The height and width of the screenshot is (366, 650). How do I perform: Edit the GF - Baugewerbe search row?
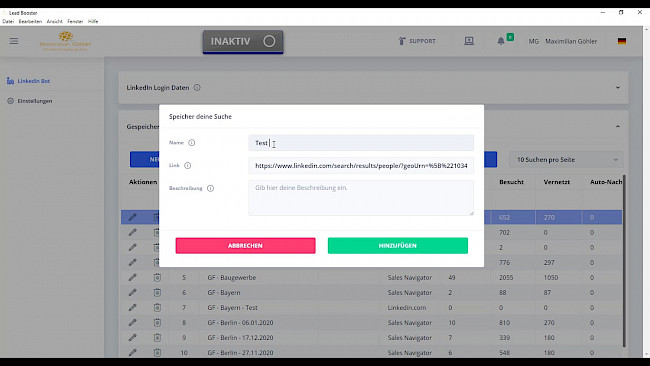133,277
